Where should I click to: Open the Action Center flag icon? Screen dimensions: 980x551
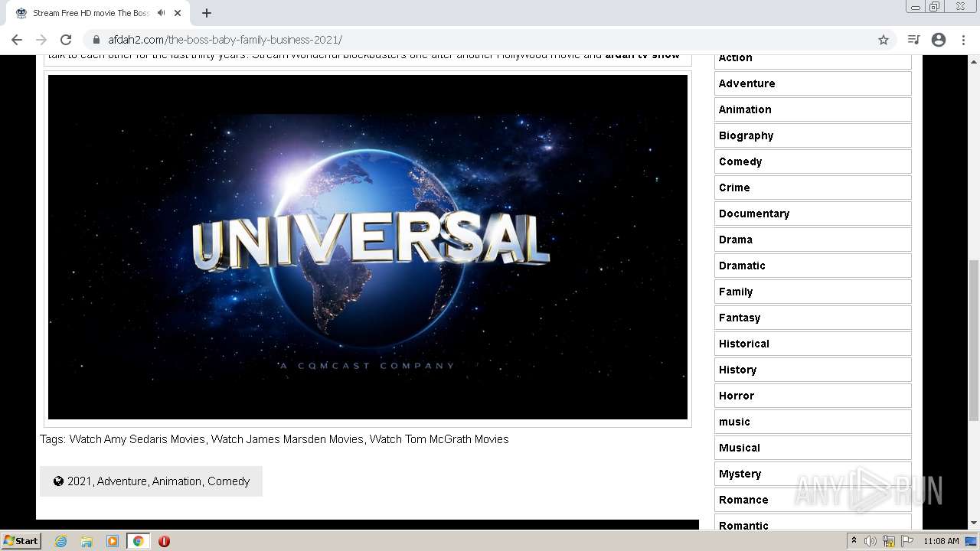point(907,541)
